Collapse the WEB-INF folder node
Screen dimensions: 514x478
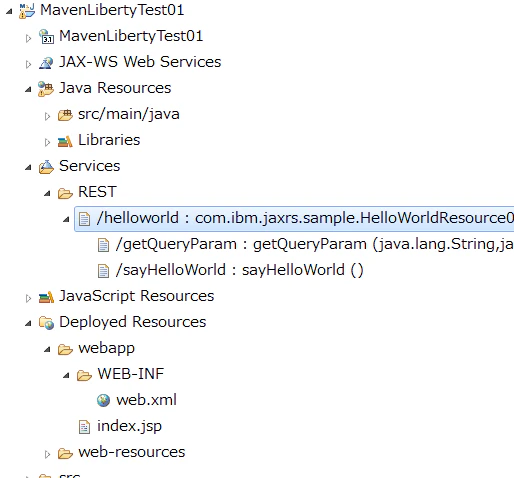66,376
